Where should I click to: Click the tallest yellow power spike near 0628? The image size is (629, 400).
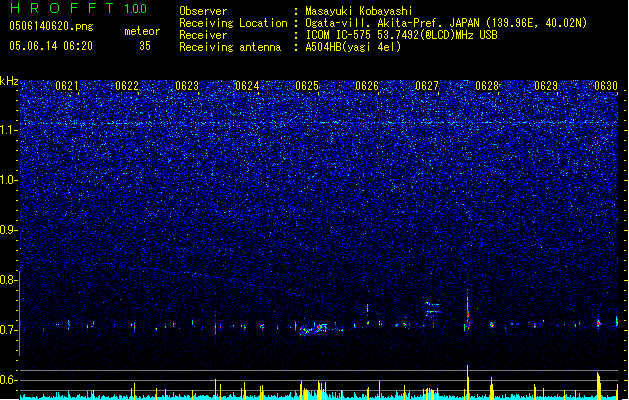pos(467,381)
